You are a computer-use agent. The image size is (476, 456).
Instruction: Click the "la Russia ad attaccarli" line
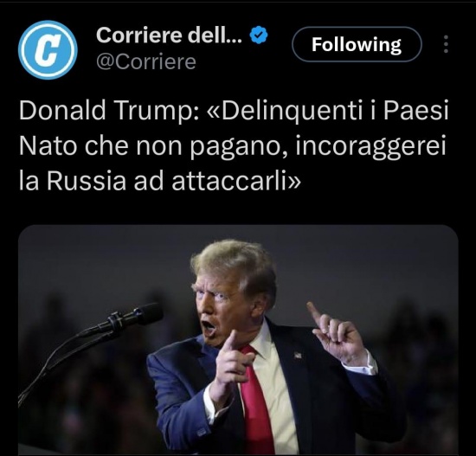(x=160, y=181)
